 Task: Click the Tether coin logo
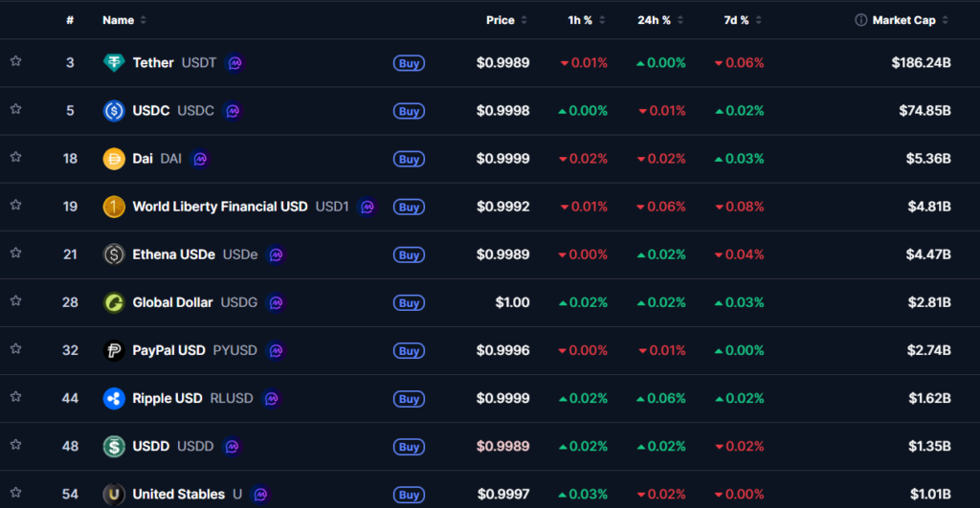click(x=114, y=62)
